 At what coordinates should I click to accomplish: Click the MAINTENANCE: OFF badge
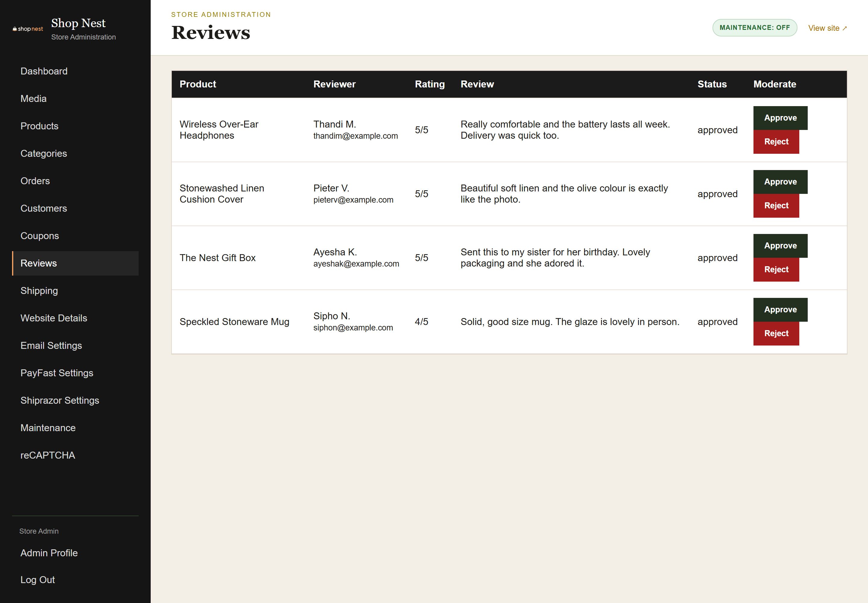(x=755, y=28)
